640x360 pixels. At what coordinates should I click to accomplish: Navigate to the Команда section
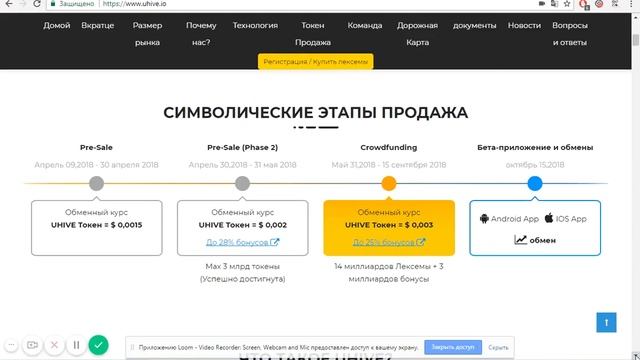coord(365,25)
